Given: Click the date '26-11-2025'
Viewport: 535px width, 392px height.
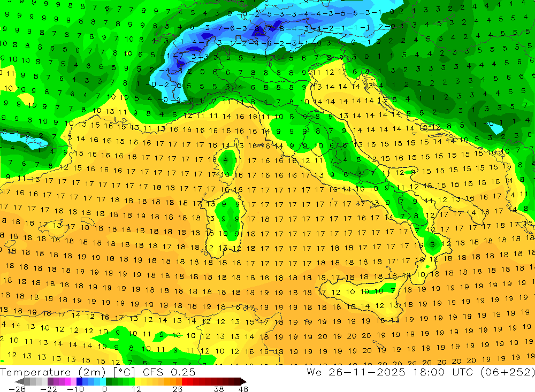Looking at the screenshot, I should [367, 372].
